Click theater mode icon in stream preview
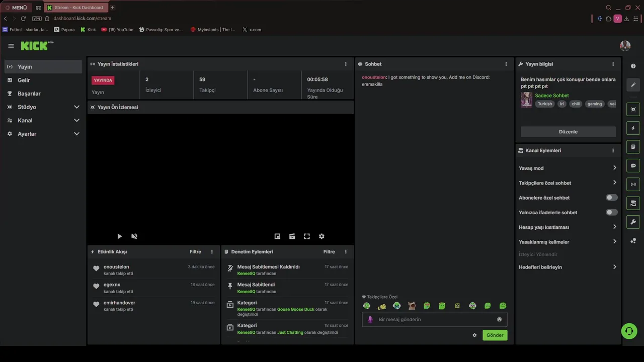The height and width of the screenshot is (362, 644). click(x=292, y=236)
